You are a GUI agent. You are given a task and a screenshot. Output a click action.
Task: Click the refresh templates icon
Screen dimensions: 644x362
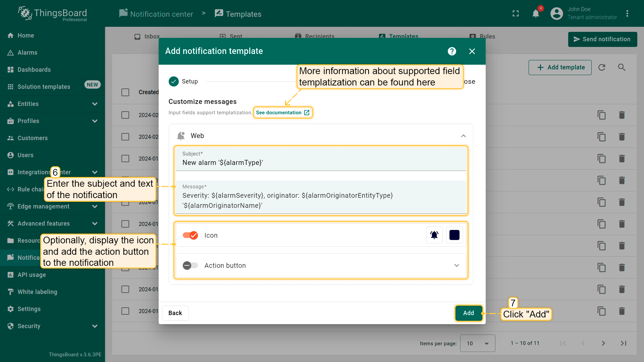[x=602, y=67]
